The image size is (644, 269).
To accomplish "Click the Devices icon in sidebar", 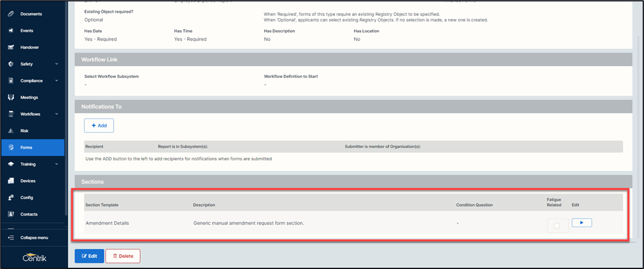I will pyautogui.click(x=12, y=181).
